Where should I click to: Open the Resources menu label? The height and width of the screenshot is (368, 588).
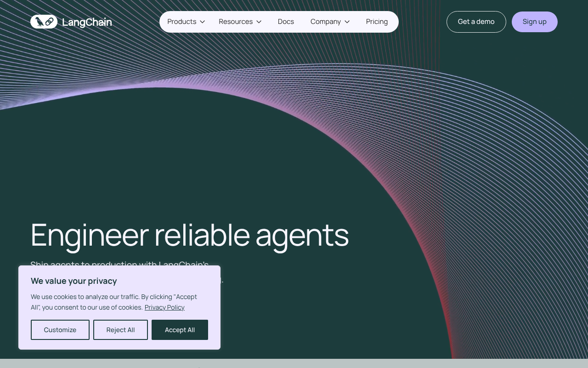pyautogui.click(x=235, y=22)
